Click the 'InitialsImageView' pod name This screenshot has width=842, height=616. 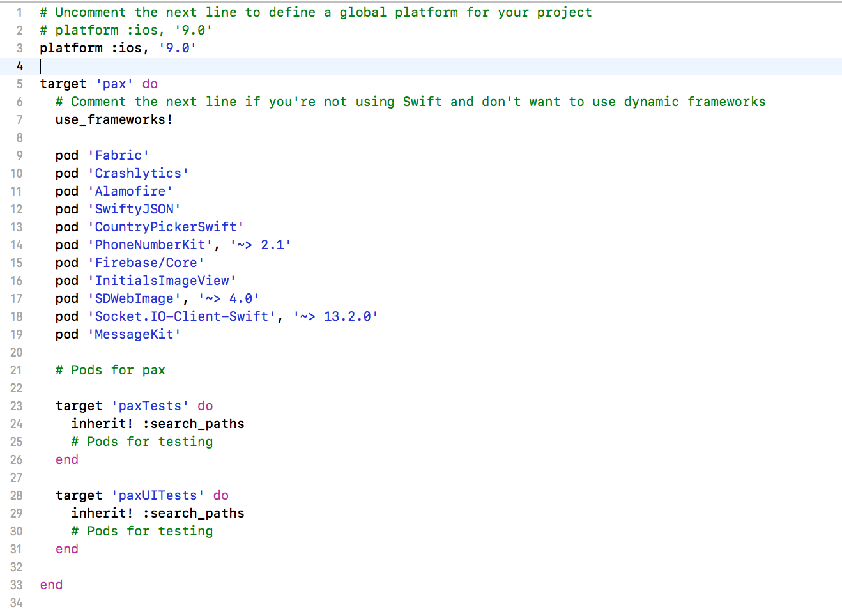click(162, 281)
